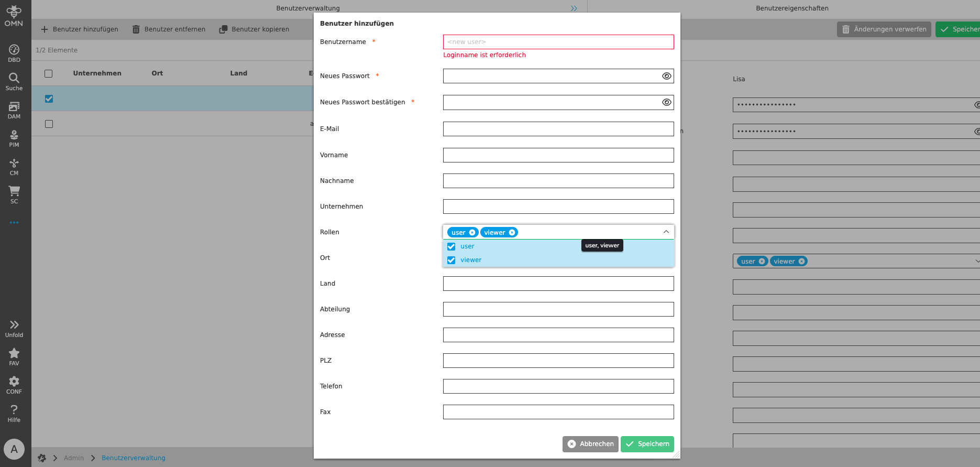The width and height of the screenshot is (980, 467).
Task: Focus the Adresse input field
Action: (x=558, y=335)
